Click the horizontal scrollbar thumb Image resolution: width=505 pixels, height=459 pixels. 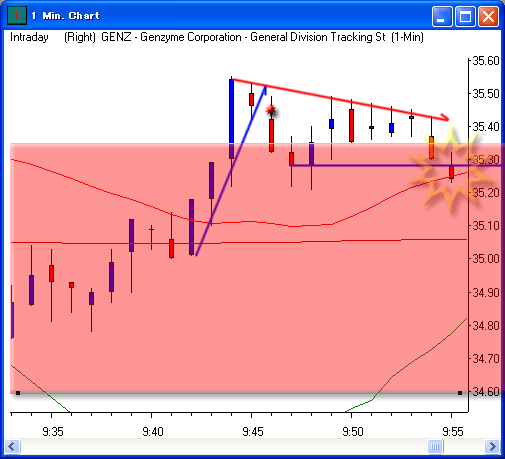[435, 446]
